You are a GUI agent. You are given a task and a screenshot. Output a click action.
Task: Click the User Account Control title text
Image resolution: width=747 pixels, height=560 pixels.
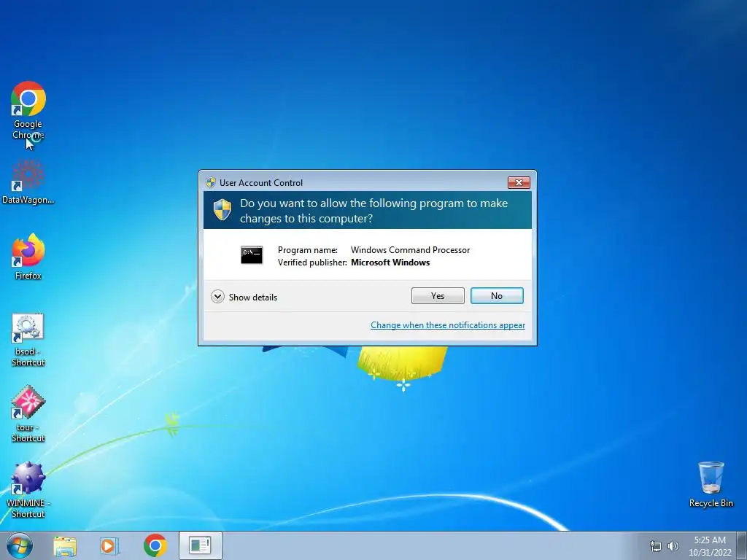point(261,183)
